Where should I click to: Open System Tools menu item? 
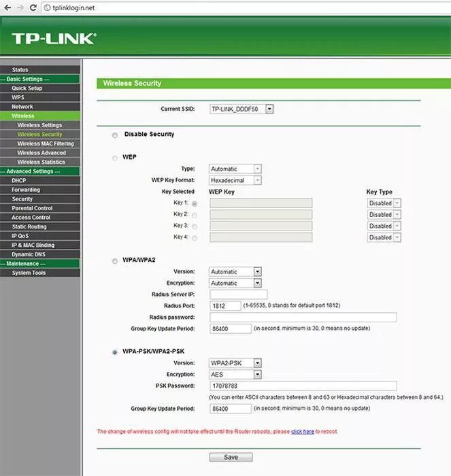40,273
